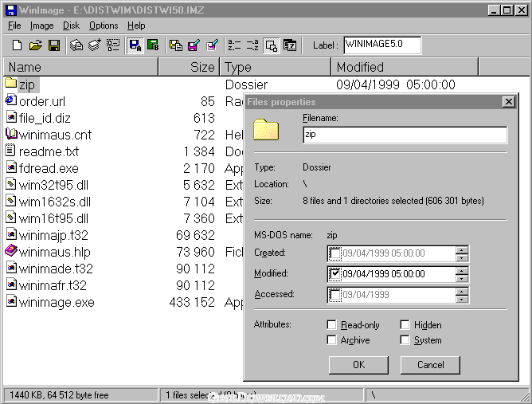Click the down arrow of Created date spinner
This screenshot has height=404, width=532.
coord(461,257)
